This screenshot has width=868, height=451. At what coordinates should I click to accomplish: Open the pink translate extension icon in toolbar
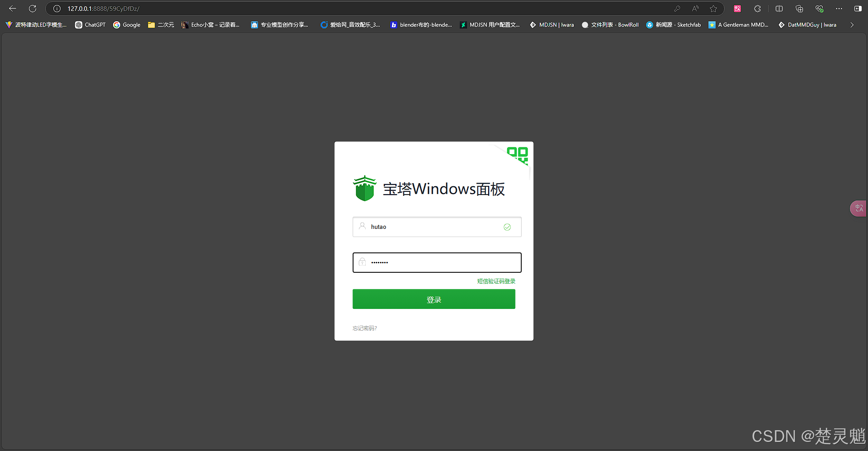point(737,9)
